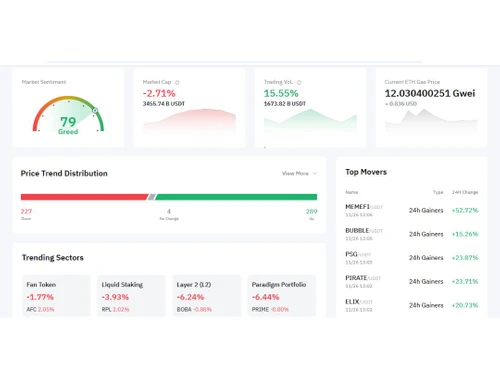Click the 15.55% trading volume change
The height and width of the screenshot is (375, 500).
(x=281, y=93)
